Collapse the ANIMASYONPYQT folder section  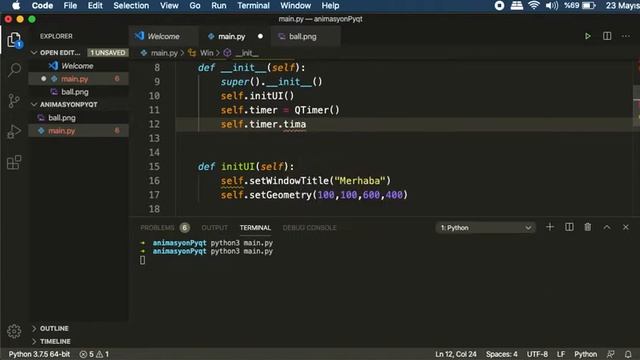34,104
